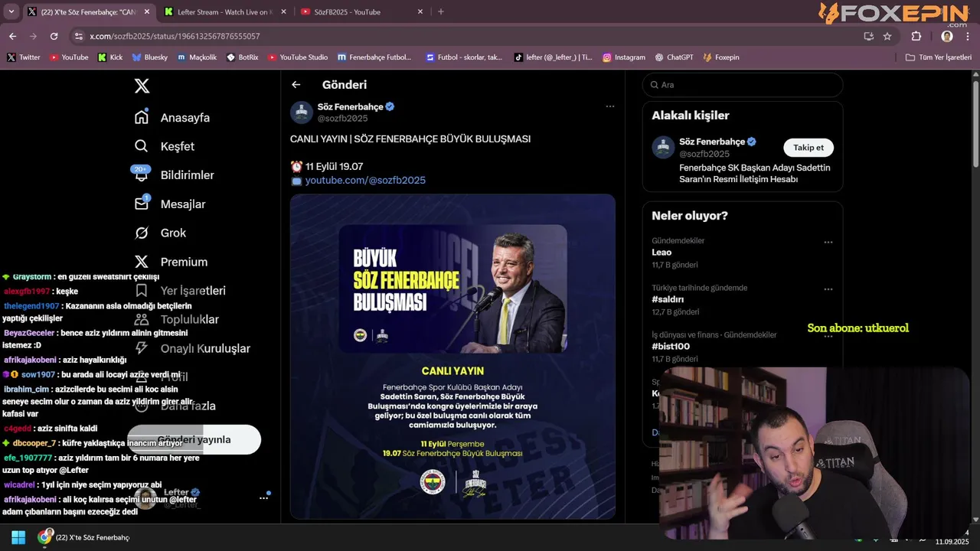
Task: Open Maçkolik bookmark
Action: tap(197, 57)
